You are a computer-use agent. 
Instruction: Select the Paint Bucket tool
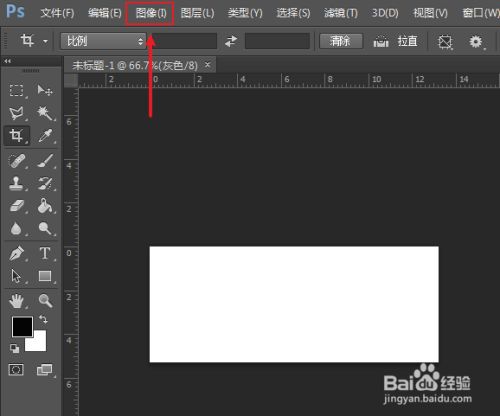coord(45,206)
